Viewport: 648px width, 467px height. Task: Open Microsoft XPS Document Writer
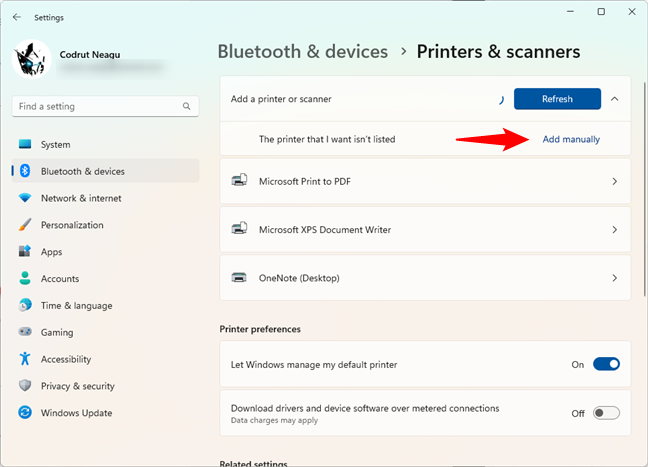click(425, 229)
